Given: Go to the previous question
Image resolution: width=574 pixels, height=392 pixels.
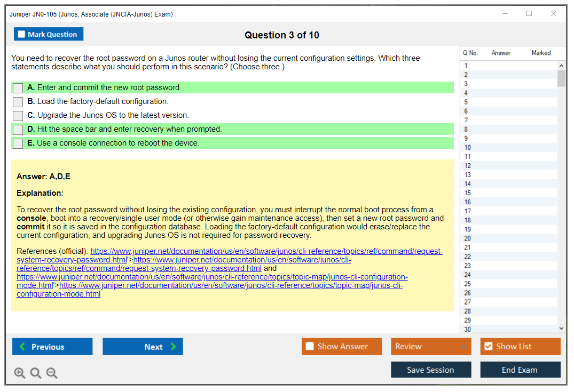Looking at the screenshot, I should 52,347.
